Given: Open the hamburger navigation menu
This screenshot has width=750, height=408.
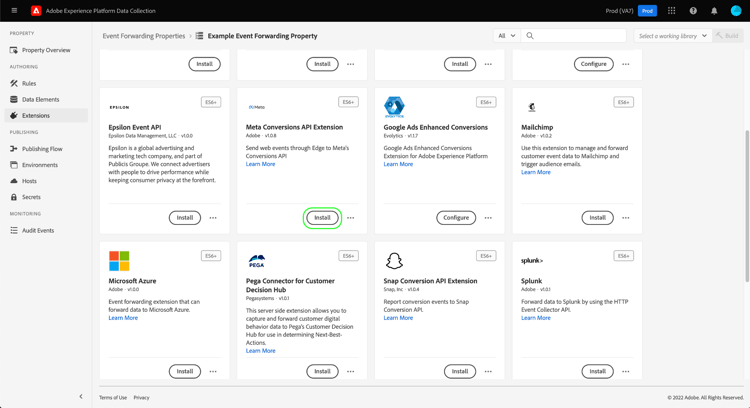Looking at the screenshot, I should pos(14,11).
